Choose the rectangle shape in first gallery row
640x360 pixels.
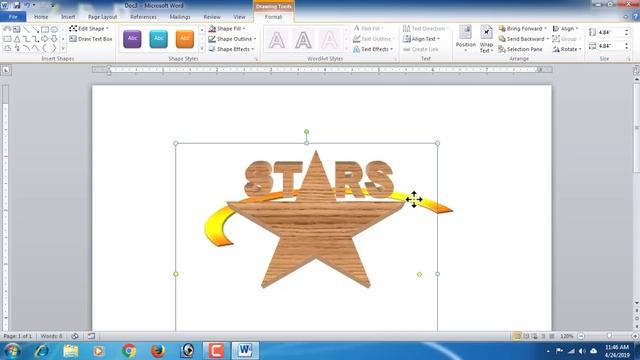click(44, 29)
